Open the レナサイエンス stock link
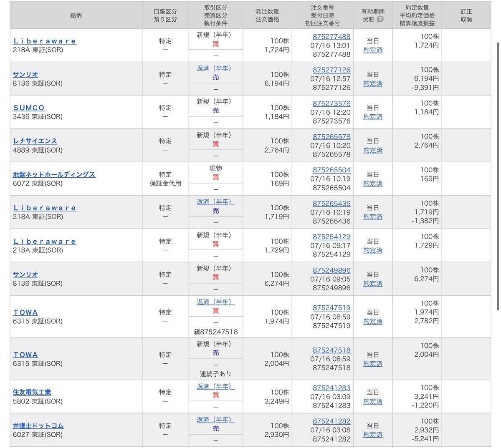The width and height of the screenshot is (501, 448). tap(35, 141)
